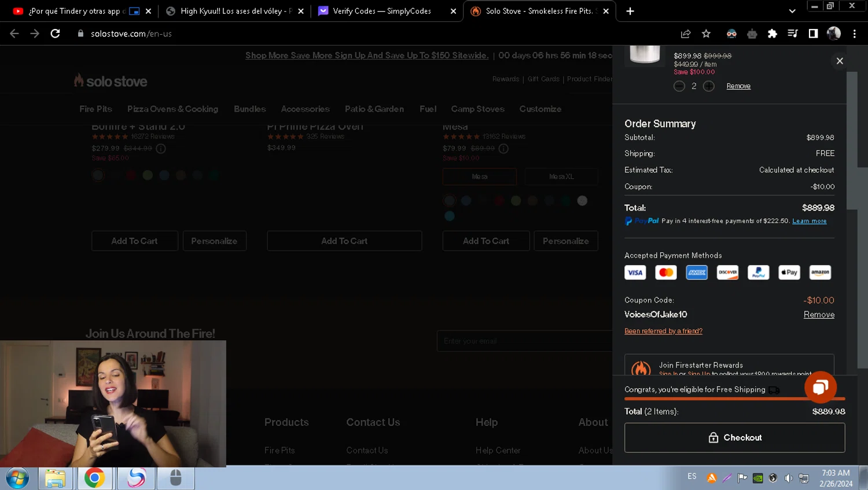Switch to the High Kyuu!! tab
Viewport: 868px width, 490px height.
coord(236,11)
